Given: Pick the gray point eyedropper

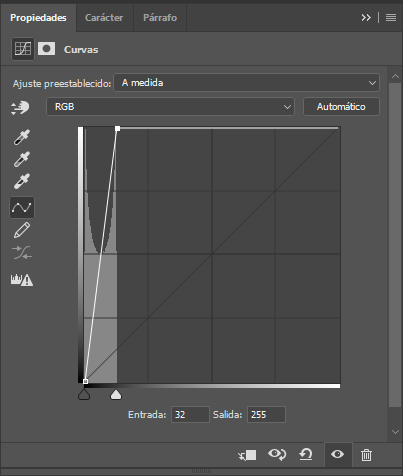Looking at the screenshot, I should click(22, 159).
